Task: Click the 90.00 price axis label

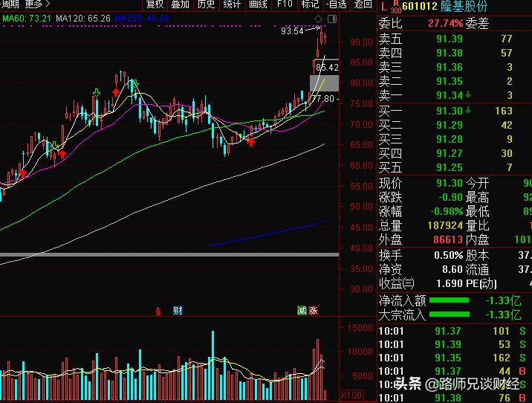Action: [361, 42]
